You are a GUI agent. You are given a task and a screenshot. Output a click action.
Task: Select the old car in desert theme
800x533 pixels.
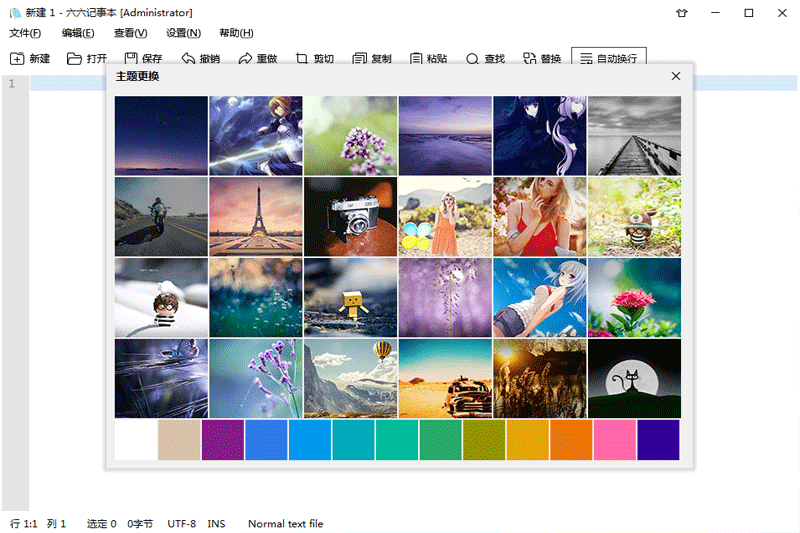tap(445, 378)
